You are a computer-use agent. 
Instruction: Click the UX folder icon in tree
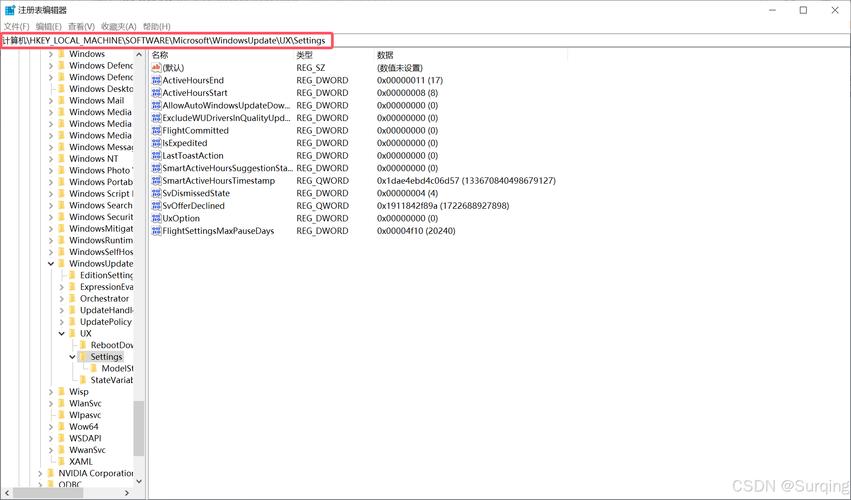[x=72, y=333]
